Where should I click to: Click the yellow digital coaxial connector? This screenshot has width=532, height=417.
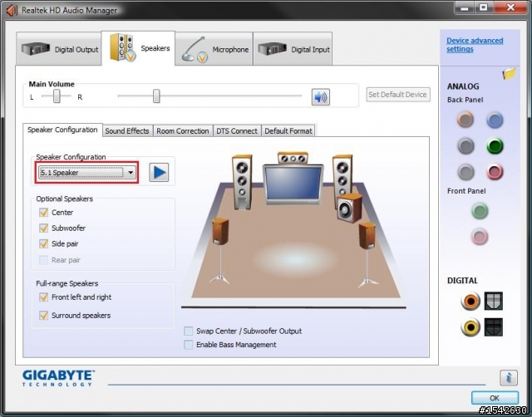coord(470,327)
